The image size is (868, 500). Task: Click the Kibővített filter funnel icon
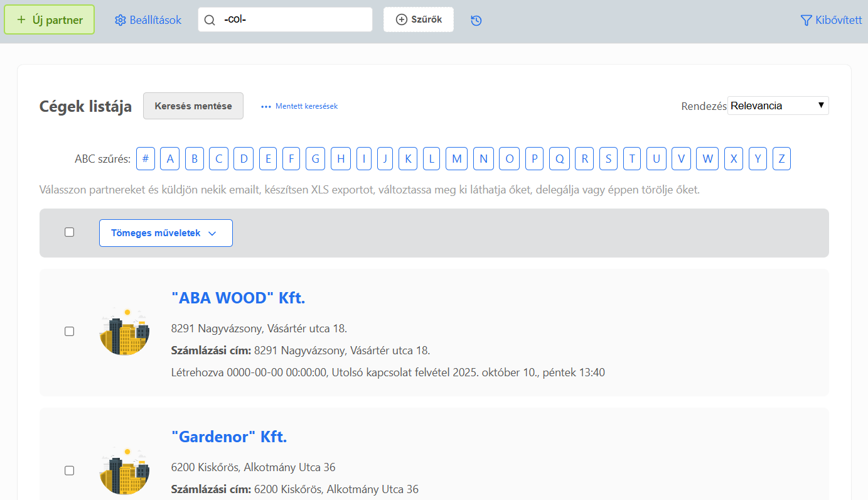pyautogui.click(x=806, y=20)
